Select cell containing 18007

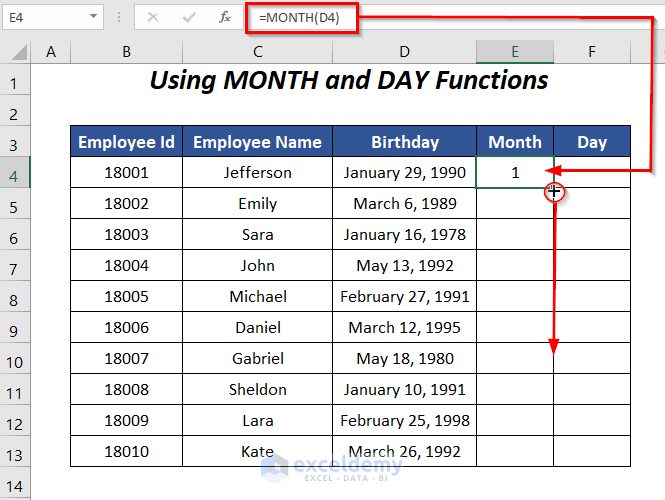click(126, 358)
